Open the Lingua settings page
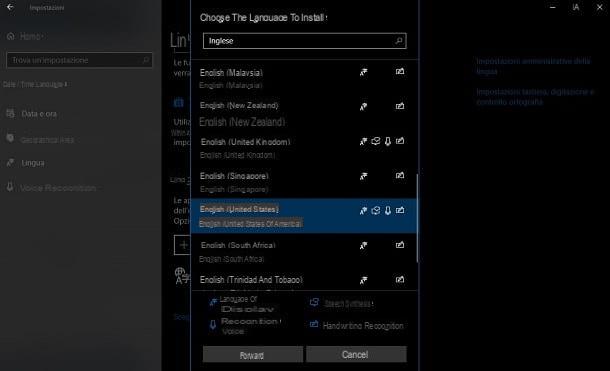The height and width of the screenshot is (371, 610). click(33, 163)
